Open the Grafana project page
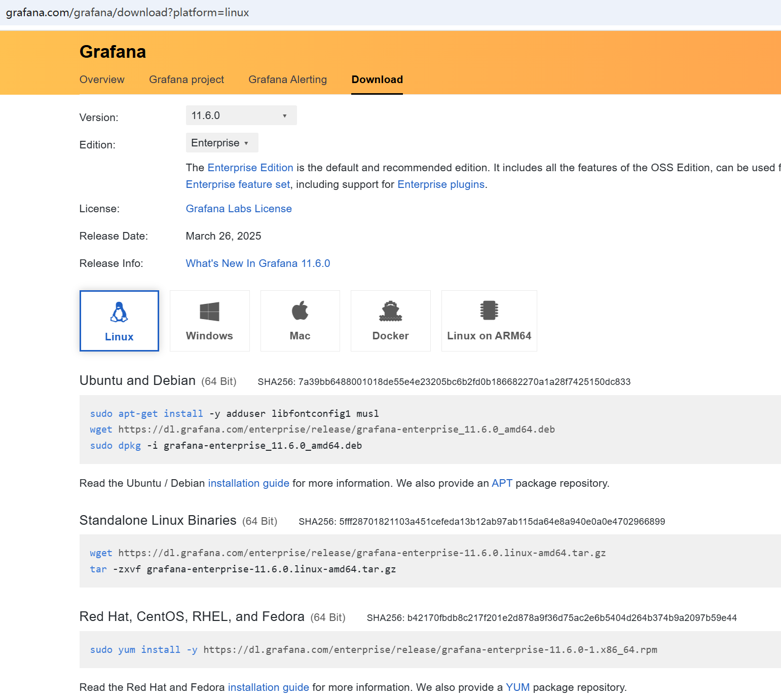781x700 pixels. click(x=186, y=80)
